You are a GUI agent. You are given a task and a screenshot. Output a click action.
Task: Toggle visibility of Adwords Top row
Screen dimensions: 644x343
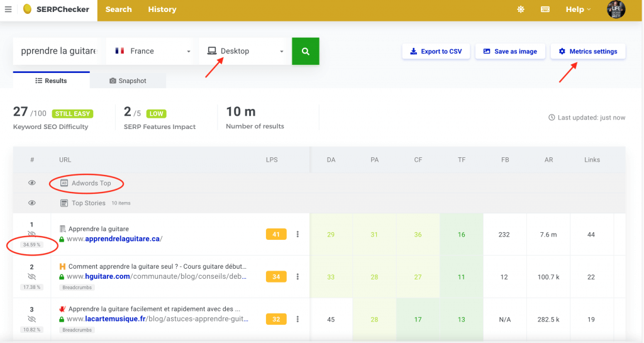coord(32,183)
